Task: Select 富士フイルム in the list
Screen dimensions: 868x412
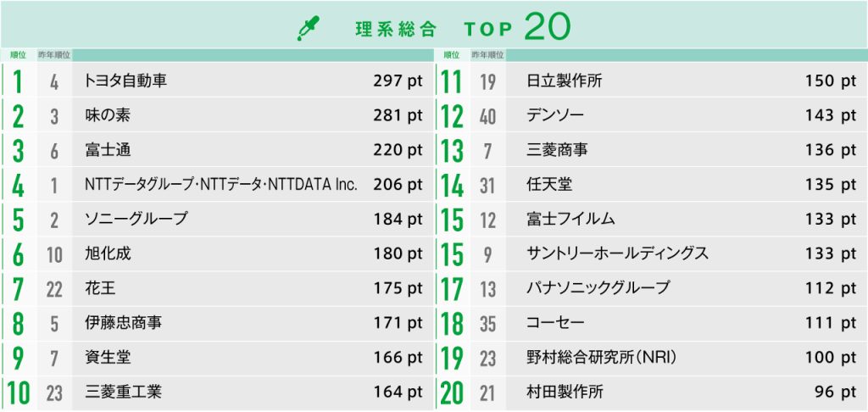Action: click(570, 220)
